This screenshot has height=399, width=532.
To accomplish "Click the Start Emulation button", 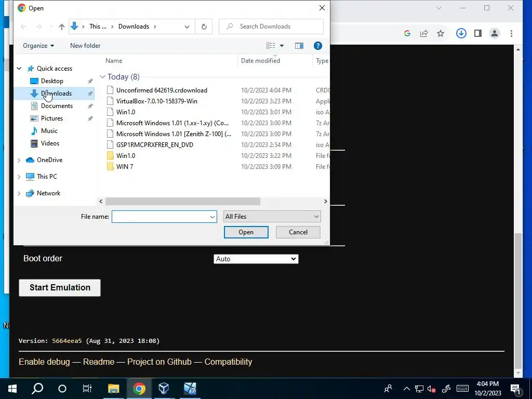I will (60, 288).
